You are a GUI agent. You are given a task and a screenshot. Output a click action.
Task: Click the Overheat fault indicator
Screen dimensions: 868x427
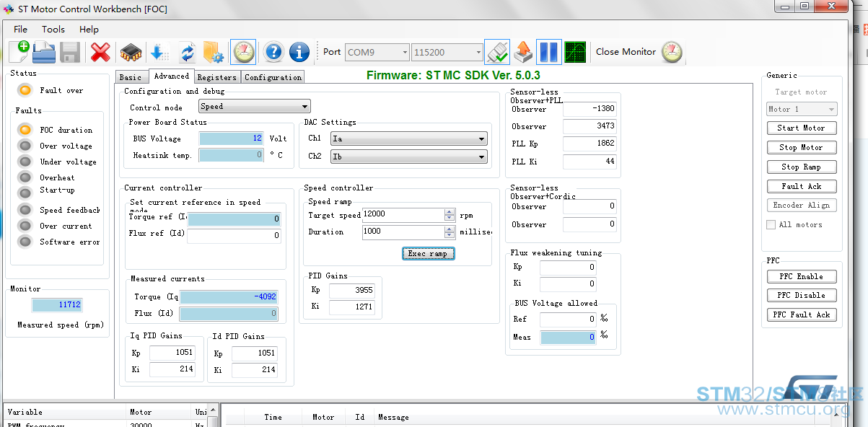tap(25, 177)
